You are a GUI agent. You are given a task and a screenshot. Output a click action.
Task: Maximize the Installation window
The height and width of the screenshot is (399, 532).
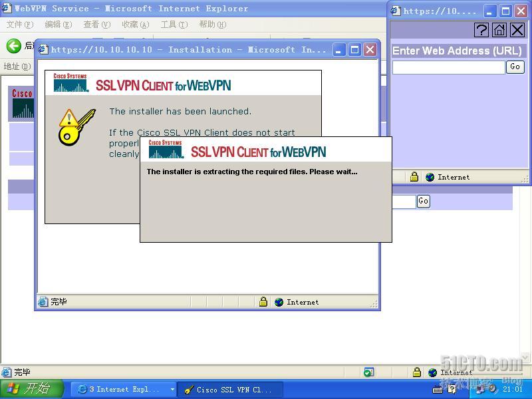[355, 51]
